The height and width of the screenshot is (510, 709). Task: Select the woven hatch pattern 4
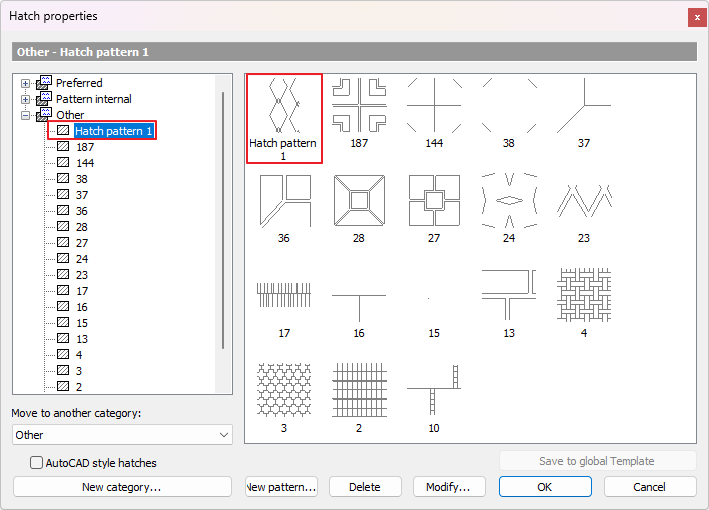584,295
